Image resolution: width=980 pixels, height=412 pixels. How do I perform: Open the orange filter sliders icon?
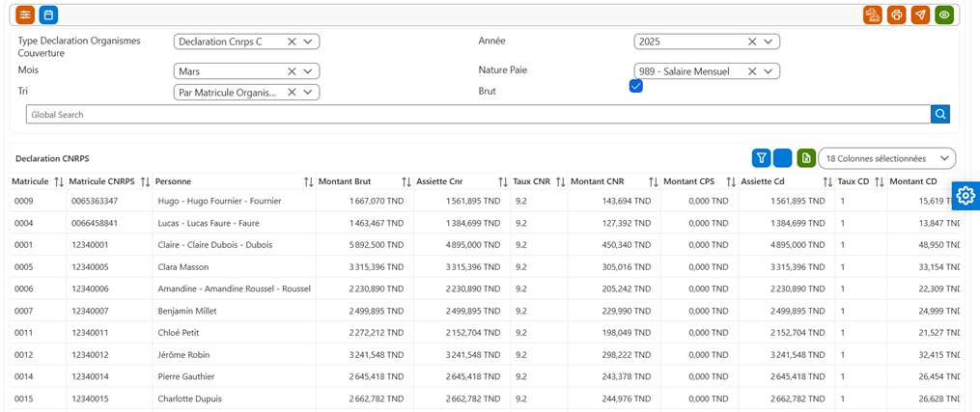[x=25, y=14]
